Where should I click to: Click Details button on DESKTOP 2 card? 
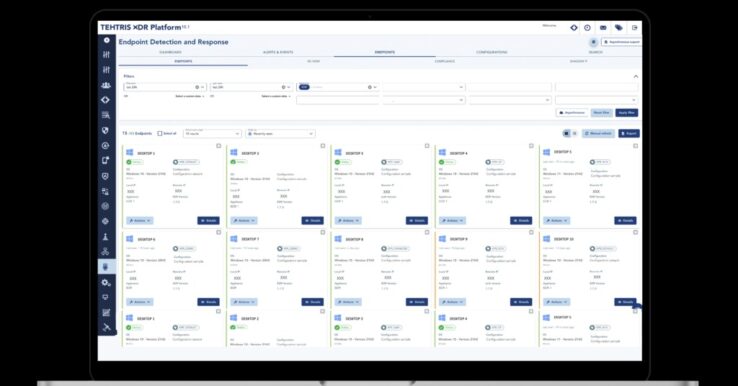pyautogui.click(x=313, y=220)
